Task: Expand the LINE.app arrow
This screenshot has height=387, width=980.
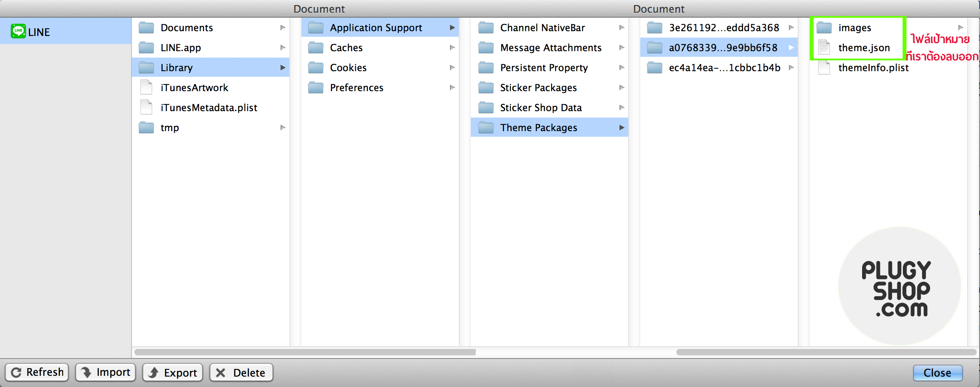Action: click(283, 48)
